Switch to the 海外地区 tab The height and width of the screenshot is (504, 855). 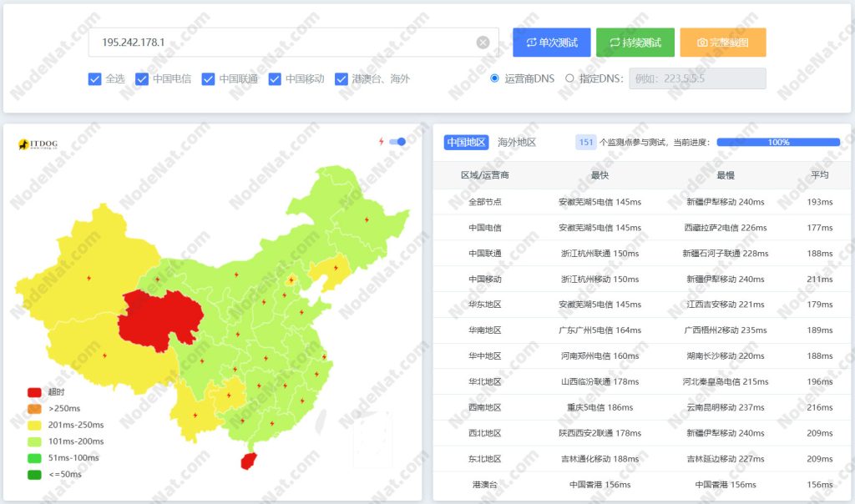point(517,142)
